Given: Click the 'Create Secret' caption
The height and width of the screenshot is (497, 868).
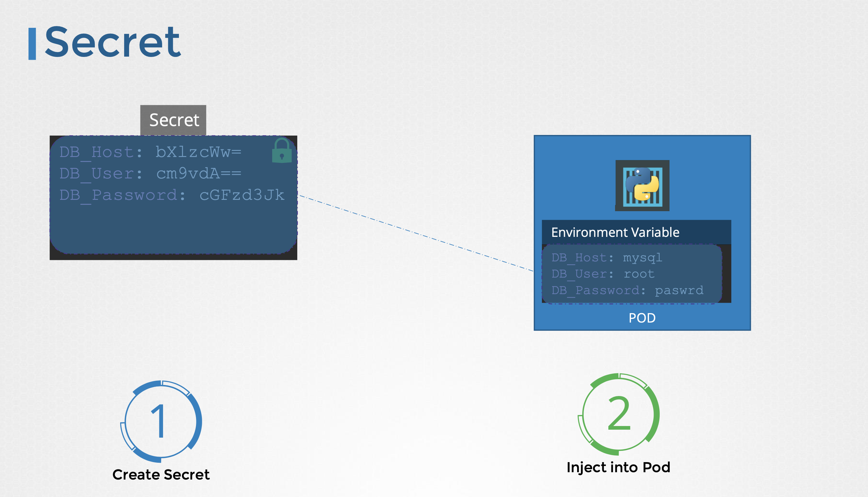Looking at the screenshot, I should click(x=161, y=475).
